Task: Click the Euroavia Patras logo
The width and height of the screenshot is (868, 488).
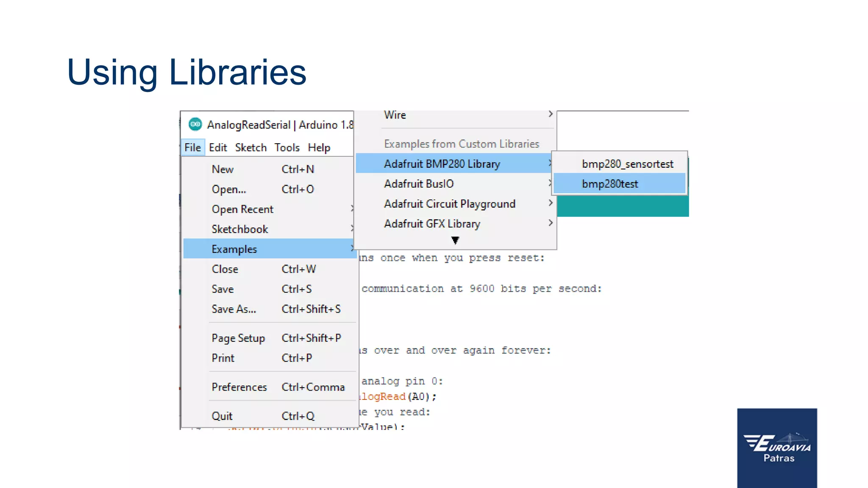Action: tap(777, 448)
